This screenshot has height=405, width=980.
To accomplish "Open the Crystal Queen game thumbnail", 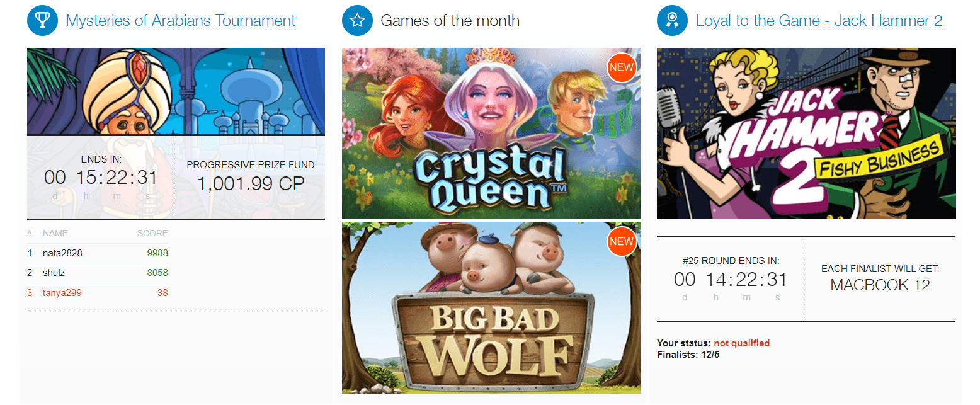I will click(x=491, y=134).
